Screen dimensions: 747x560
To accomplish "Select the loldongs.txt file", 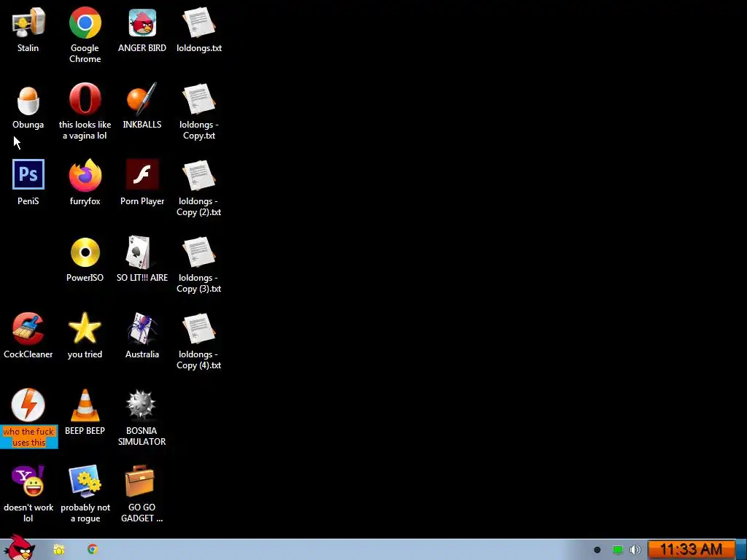I will (199, 23).
